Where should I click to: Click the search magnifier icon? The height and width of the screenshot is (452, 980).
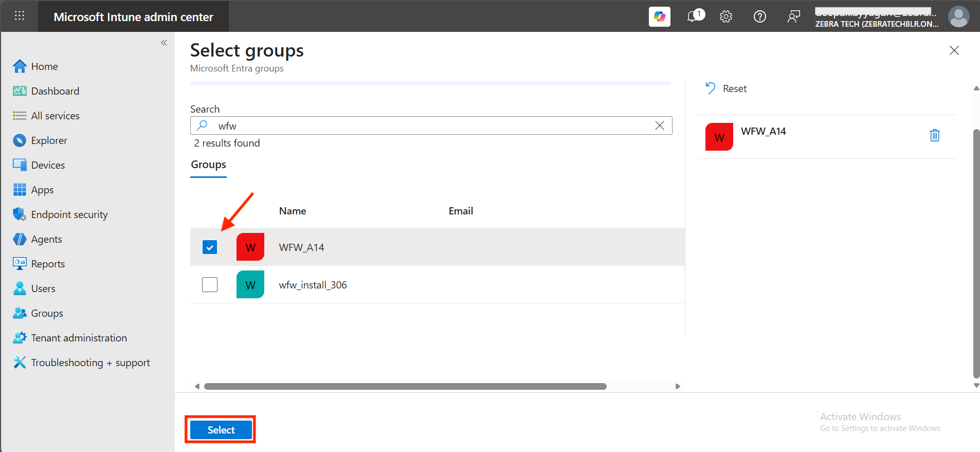[x=203, y=125]
